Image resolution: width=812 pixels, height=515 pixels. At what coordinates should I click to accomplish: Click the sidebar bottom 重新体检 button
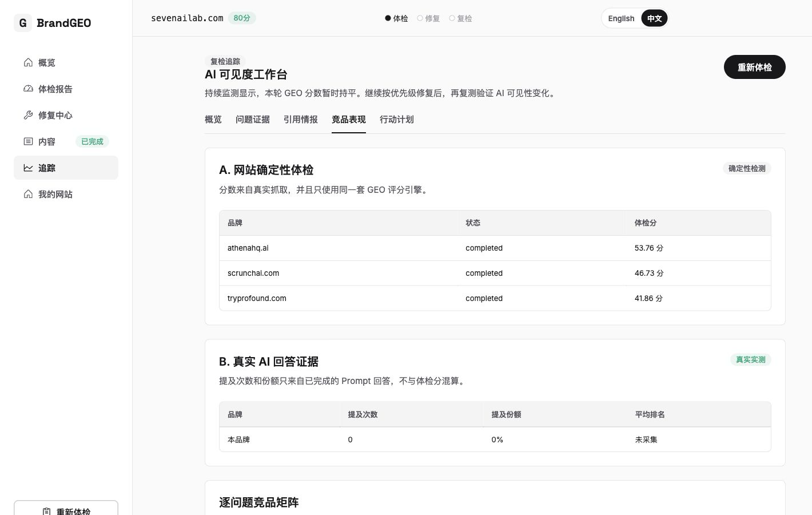coord(66,508)
